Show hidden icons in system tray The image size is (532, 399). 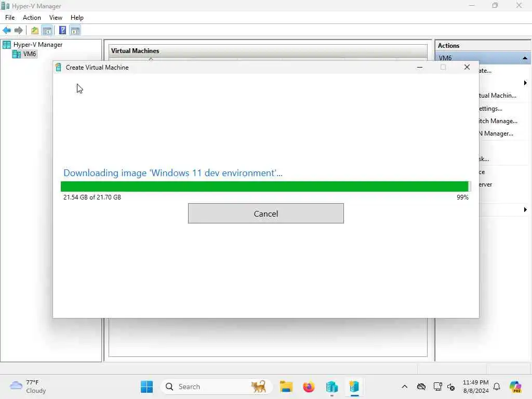coord(404,387)
